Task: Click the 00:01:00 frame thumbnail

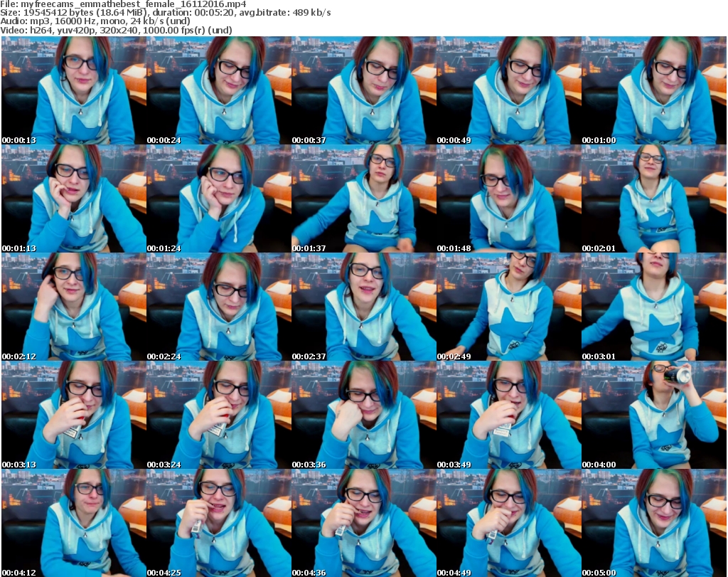Action: coord(653,90)
